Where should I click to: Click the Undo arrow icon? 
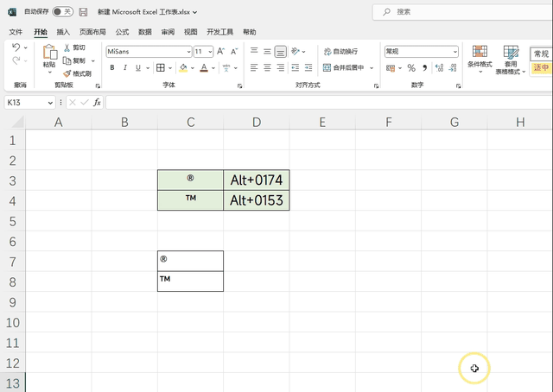(x=16, y=47)
